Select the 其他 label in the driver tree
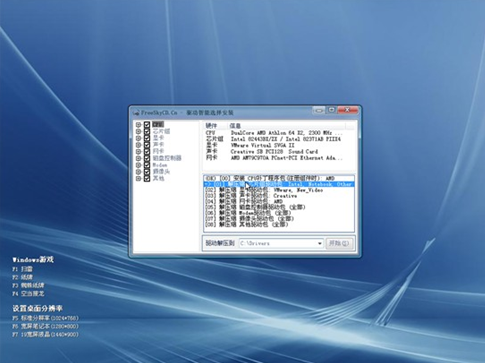This screenshot has height=363, width=485. pyautogui.click(x=158, y=178)
